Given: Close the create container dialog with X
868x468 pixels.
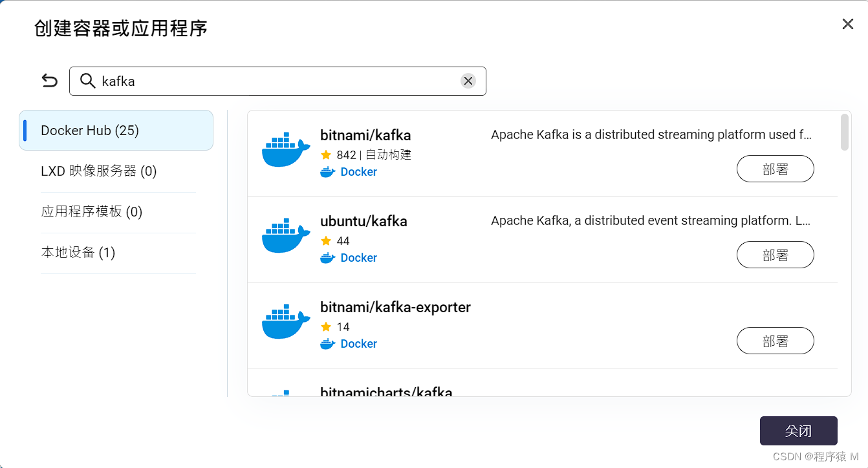Looking at the screenshot, I should click(848, 24).
